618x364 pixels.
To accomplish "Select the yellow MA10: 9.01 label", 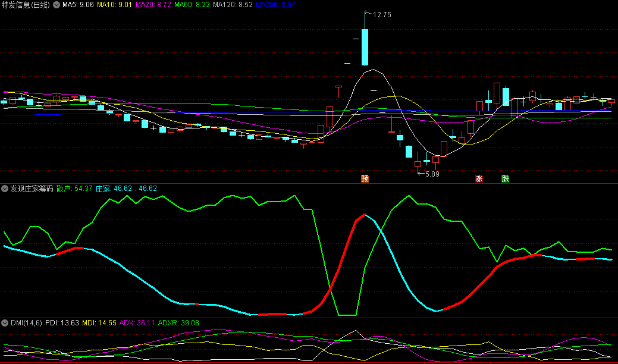I will [x=114, y=5].
